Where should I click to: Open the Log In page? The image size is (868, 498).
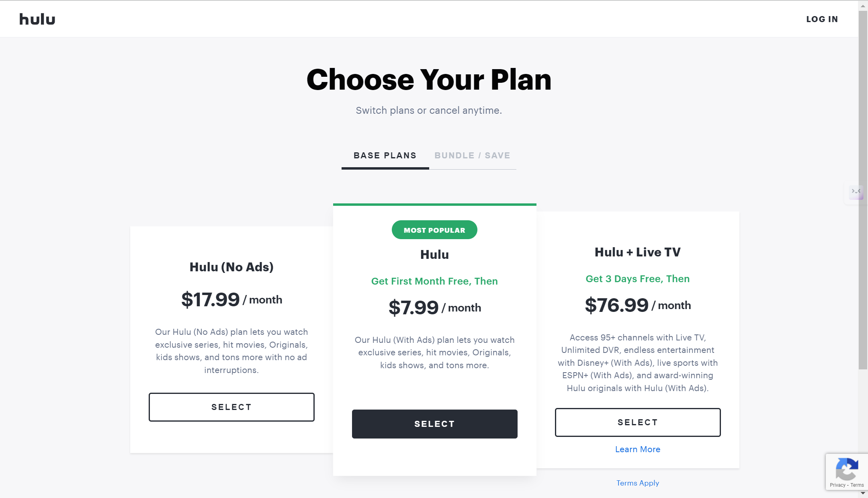[822, 19]
